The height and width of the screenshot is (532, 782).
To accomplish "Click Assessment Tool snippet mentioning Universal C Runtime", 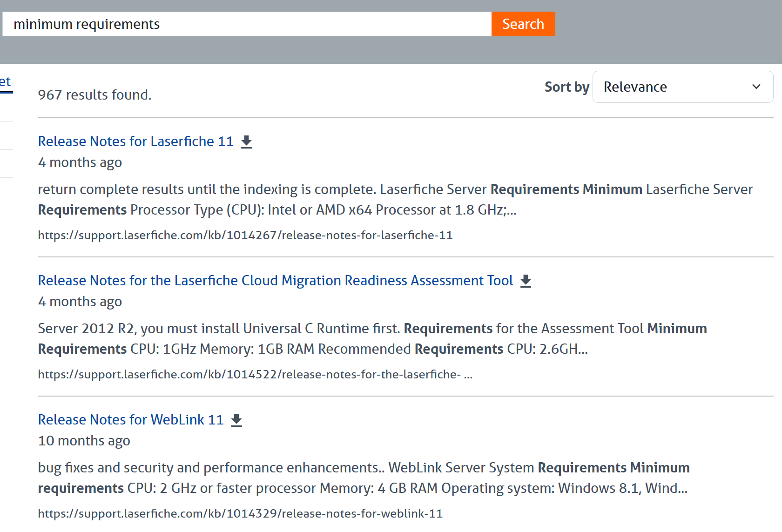I will tap(372, 338).
